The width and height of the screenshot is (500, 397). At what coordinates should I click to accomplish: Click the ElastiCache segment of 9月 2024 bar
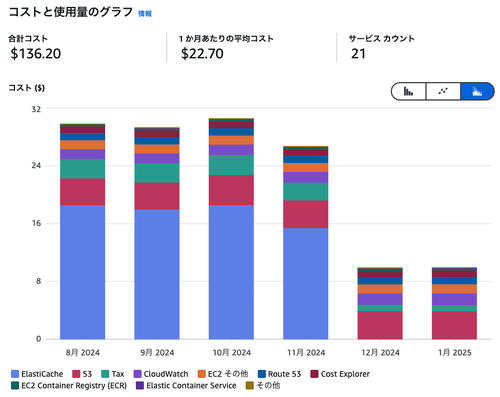(157, 274)
